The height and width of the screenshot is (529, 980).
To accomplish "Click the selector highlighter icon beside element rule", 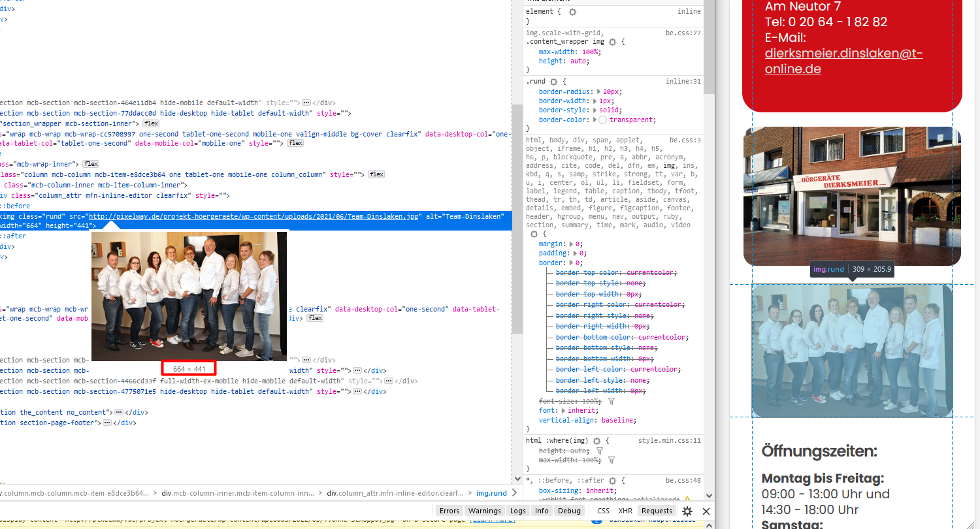I will (572, 12).
